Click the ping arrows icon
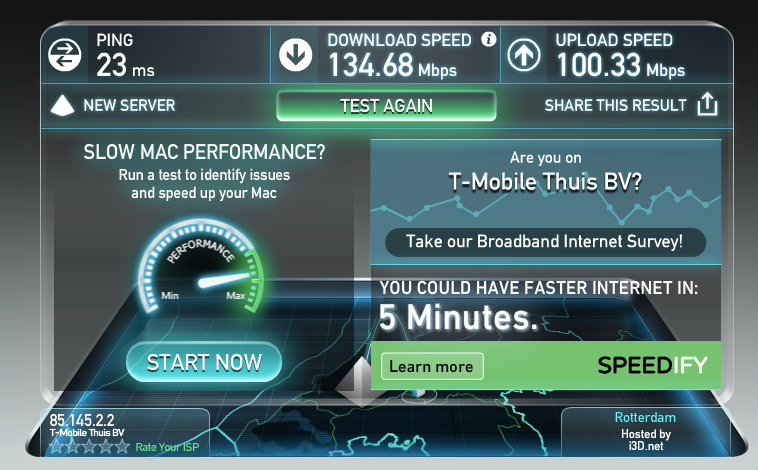This screenshot has width=758, height=470. (65, 55)
